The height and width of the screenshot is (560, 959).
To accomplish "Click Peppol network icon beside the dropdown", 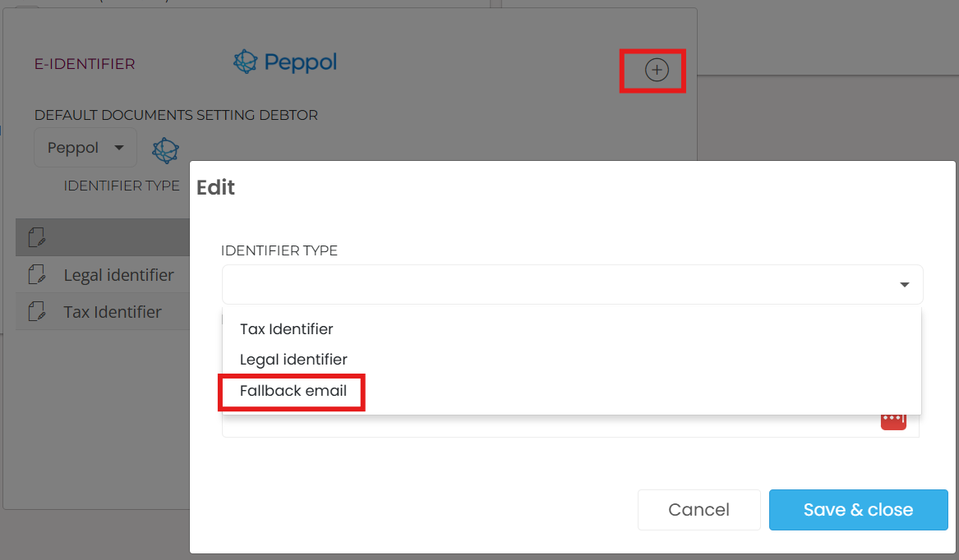I will pyautogui.click(x=166, y=149).
